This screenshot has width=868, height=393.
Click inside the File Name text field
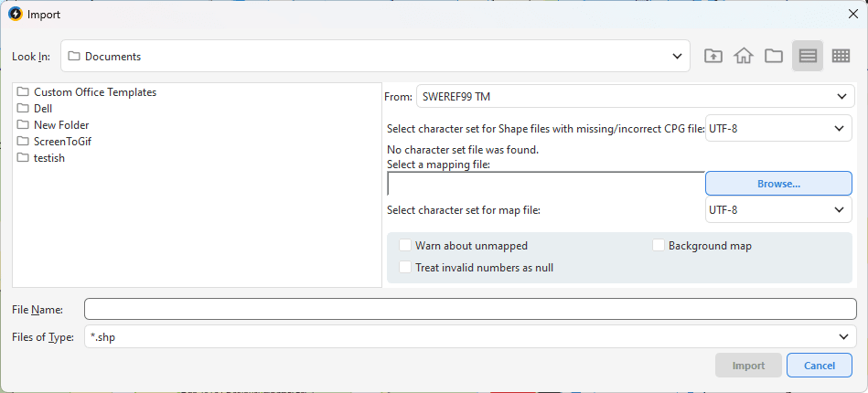pos(470,310)
